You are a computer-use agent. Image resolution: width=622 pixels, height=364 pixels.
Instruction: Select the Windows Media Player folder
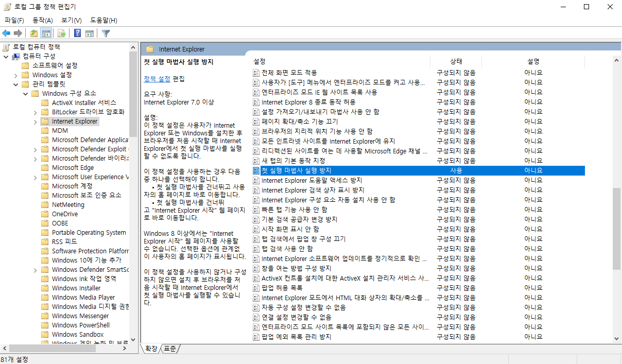click(83, 298)
